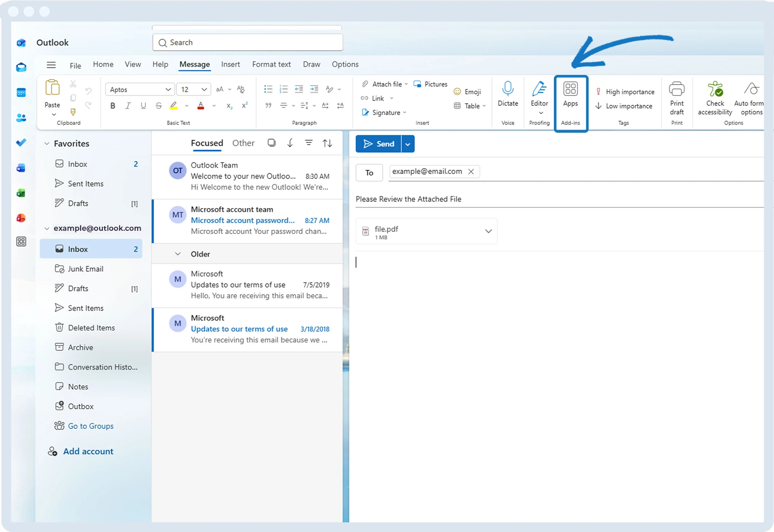Insert a bulleted list
This screenshot has height=532, width=774.
pyautogui.click(x=268, y=89)
